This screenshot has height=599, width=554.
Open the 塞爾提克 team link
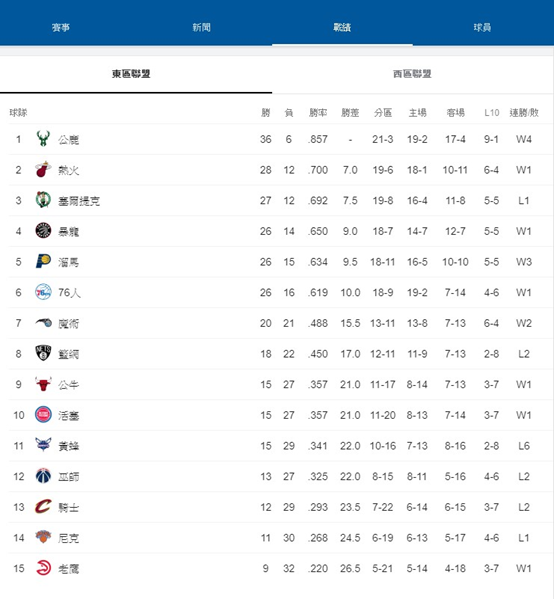(79, 201)
